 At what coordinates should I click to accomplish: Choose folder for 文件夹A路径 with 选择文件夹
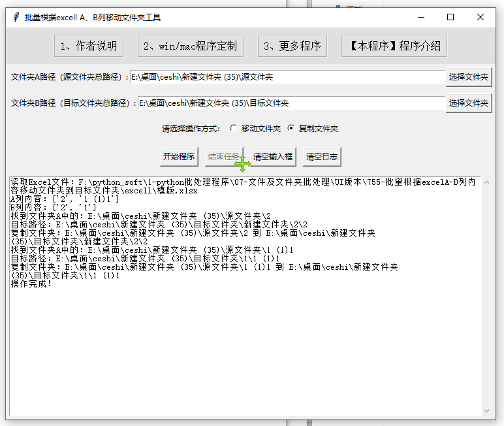point(469,77)
